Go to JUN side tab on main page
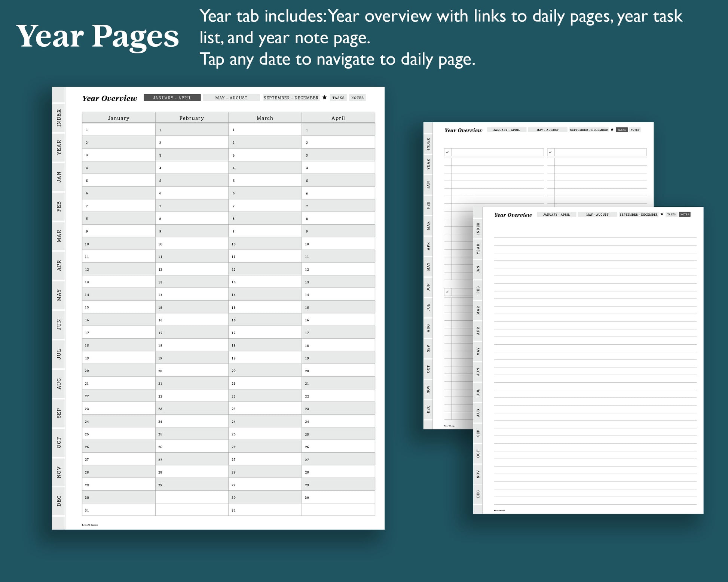Screen dimensions: 728x582 59,324
